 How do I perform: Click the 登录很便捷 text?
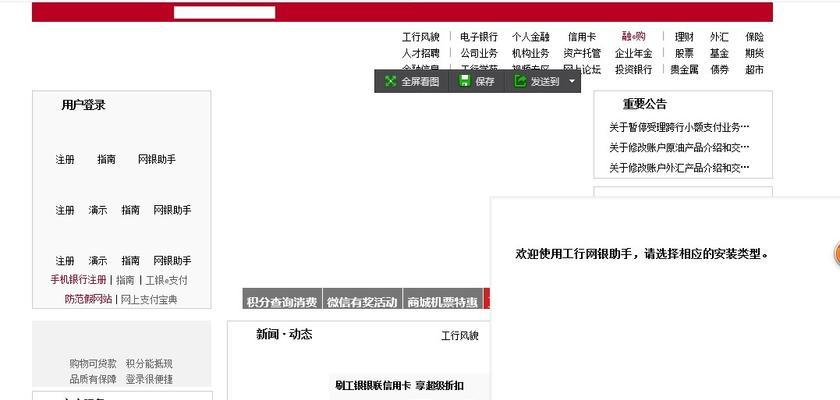tap(149, 379)
